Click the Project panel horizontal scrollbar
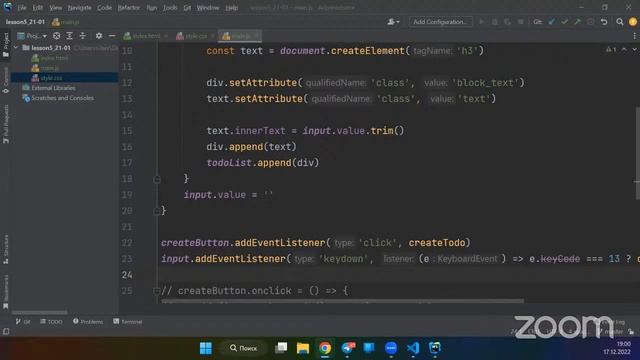The image size is (640, 360). (40, 312)
